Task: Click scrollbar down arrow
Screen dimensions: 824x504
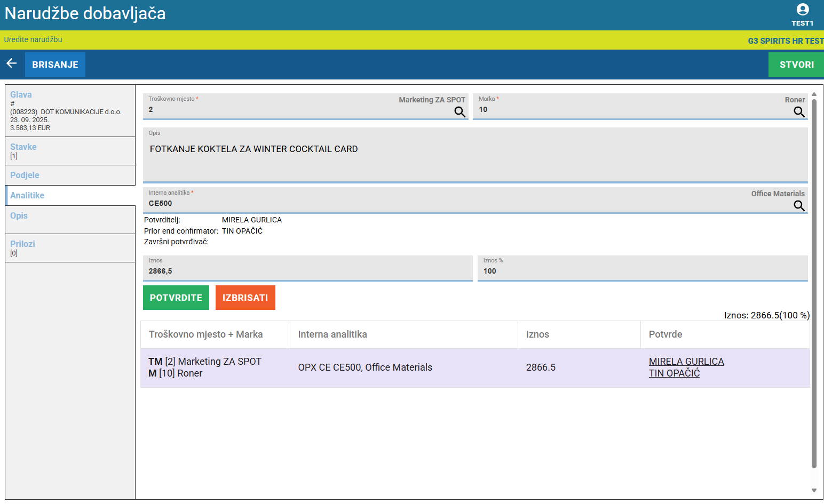Action: tap(814, 490)
